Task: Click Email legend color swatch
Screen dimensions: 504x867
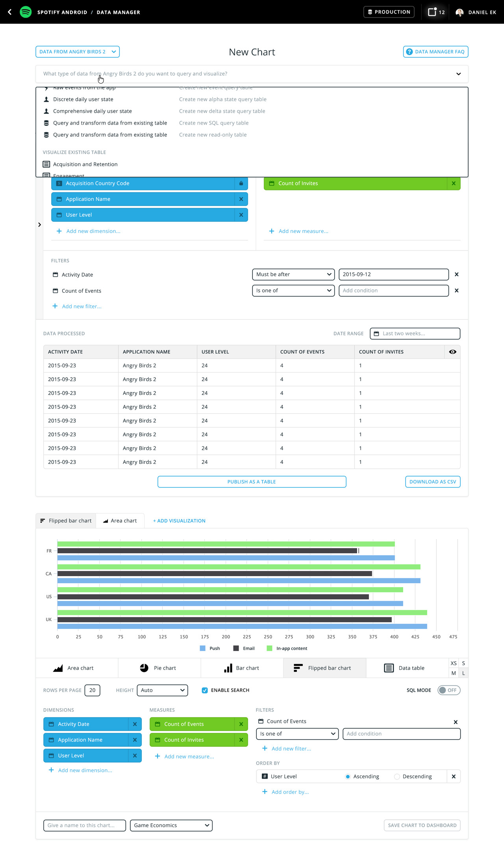Action: 236,648
